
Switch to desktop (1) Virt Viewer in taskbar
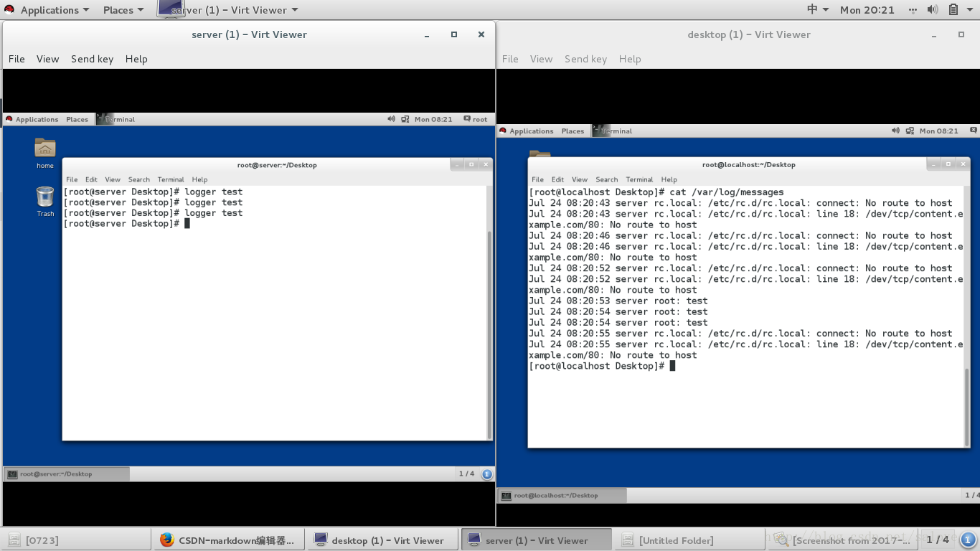click(381, 540)
